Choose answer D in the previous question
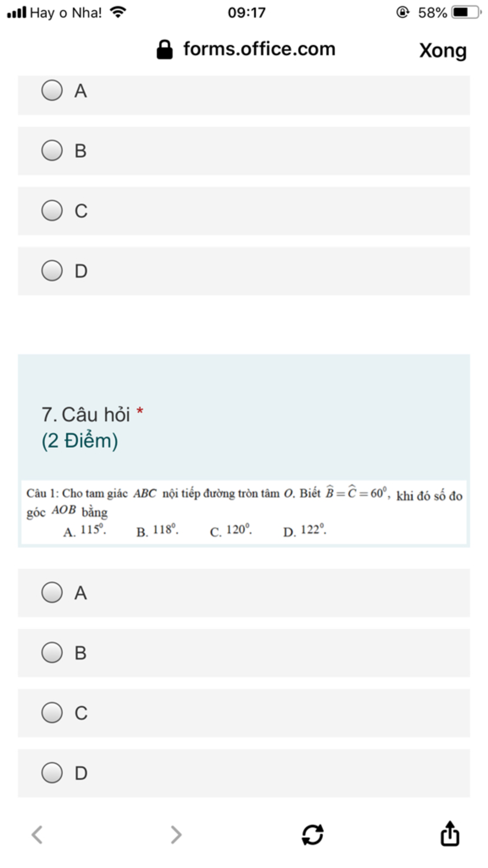The image size is (488, 868). click(x=244, y=271)
